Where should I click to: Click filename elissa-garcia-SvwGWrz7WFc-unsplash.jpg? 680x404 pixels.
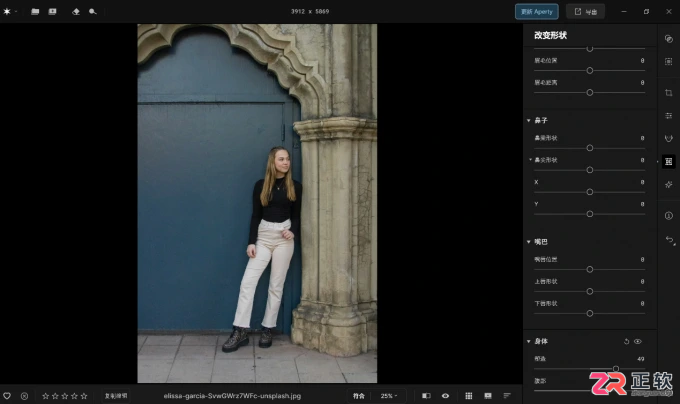click(232, 396)
